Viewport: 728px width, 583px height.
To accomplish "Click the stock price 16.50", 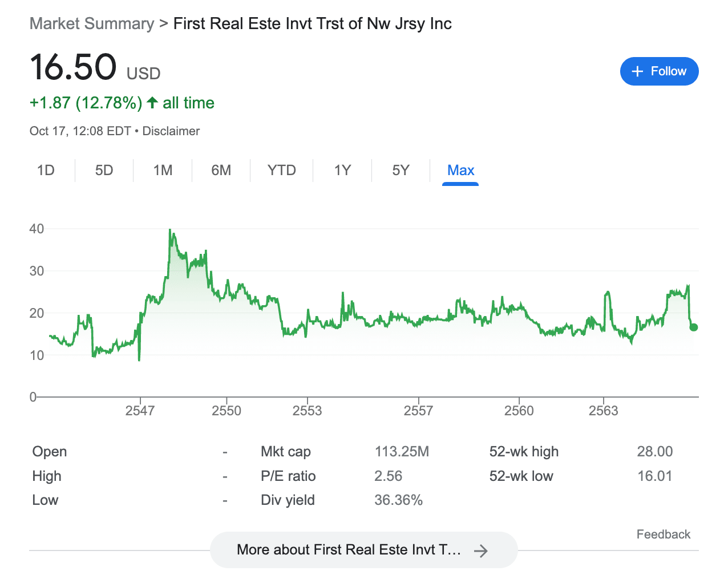I will (73, 67).
